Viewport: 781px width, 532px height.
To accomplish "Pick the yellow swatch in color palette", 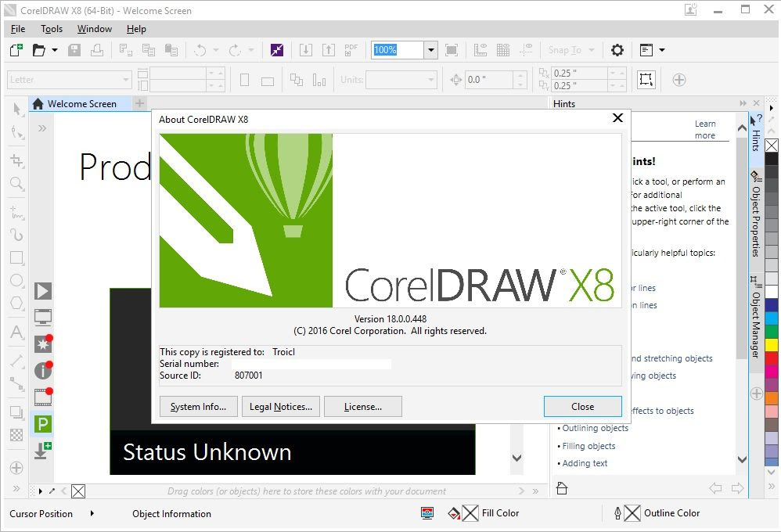I will pos(772,345).
